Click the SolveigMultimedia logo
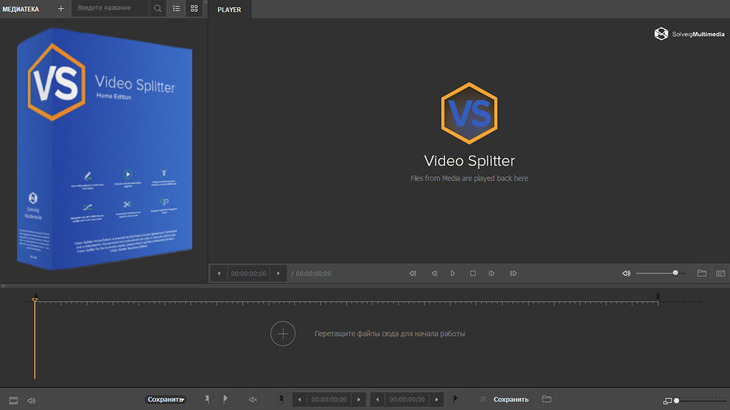 (689, 34)
